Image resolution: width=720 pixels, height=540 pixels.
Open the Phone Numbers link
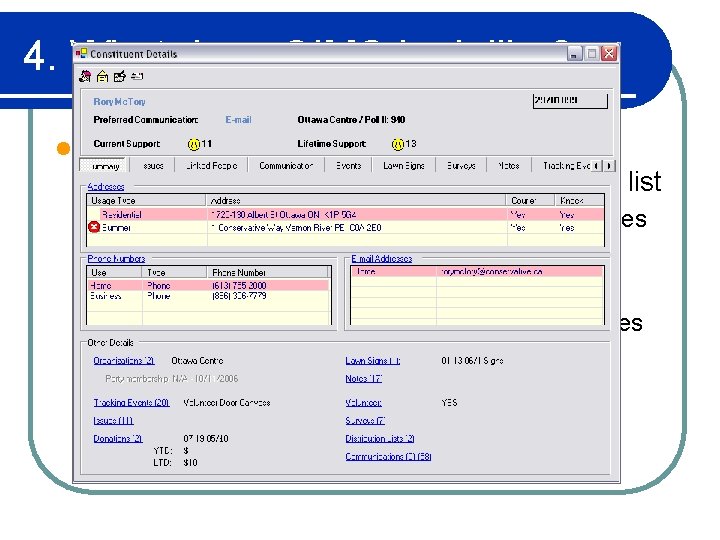(x=116, y=259)
